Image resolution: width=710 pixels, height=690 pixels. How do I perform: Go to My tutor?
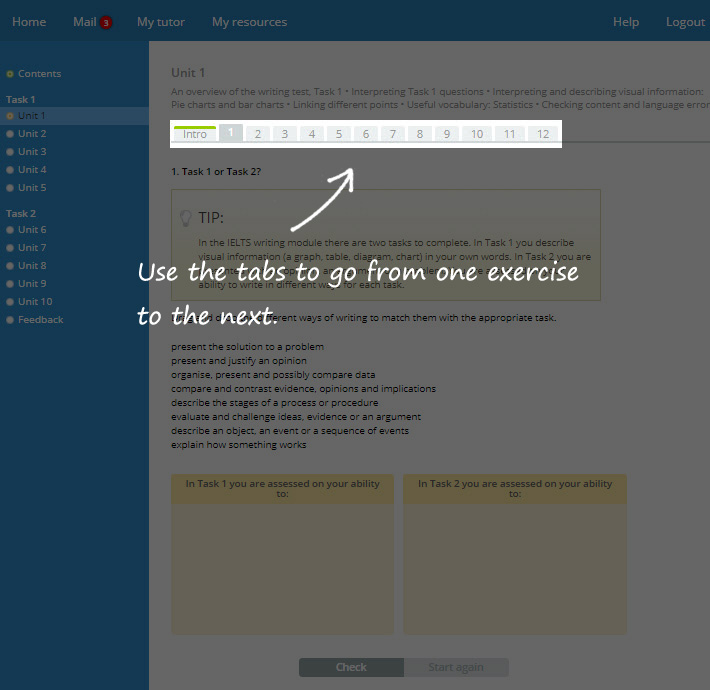point(160,22)
